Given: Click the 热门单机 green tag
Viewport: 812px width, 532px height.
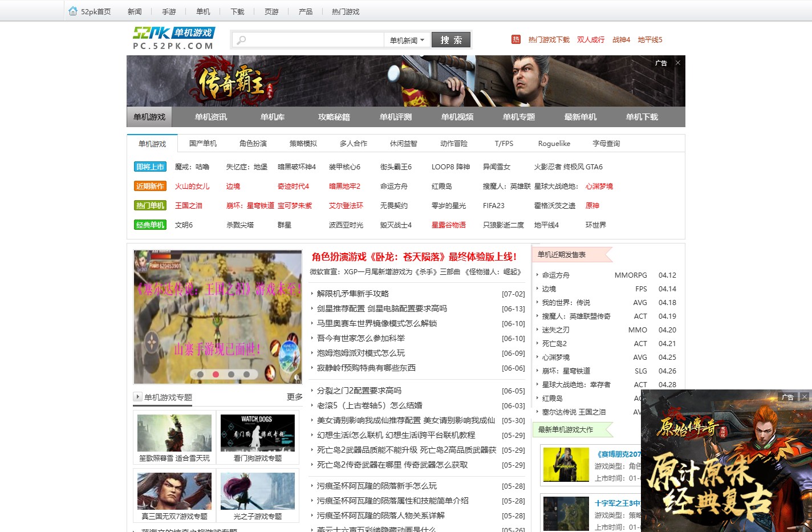Looking at the screenshot, I should (x=151, y=206).
